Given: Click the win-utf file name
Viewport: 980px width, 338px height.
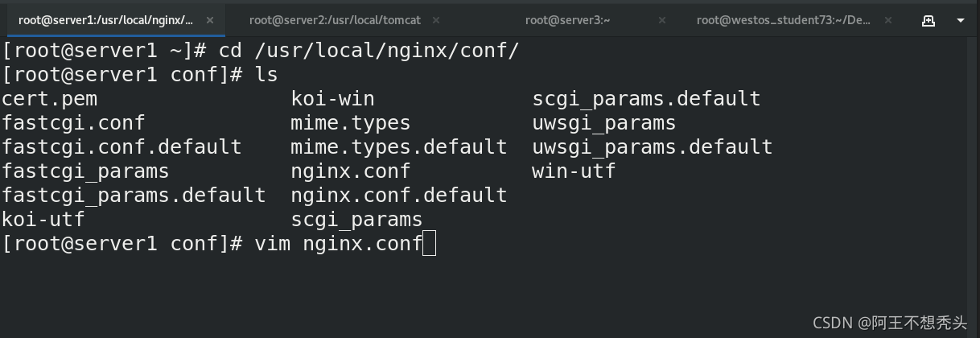Looking at the screenshot, I should click(x=574, y=171).
